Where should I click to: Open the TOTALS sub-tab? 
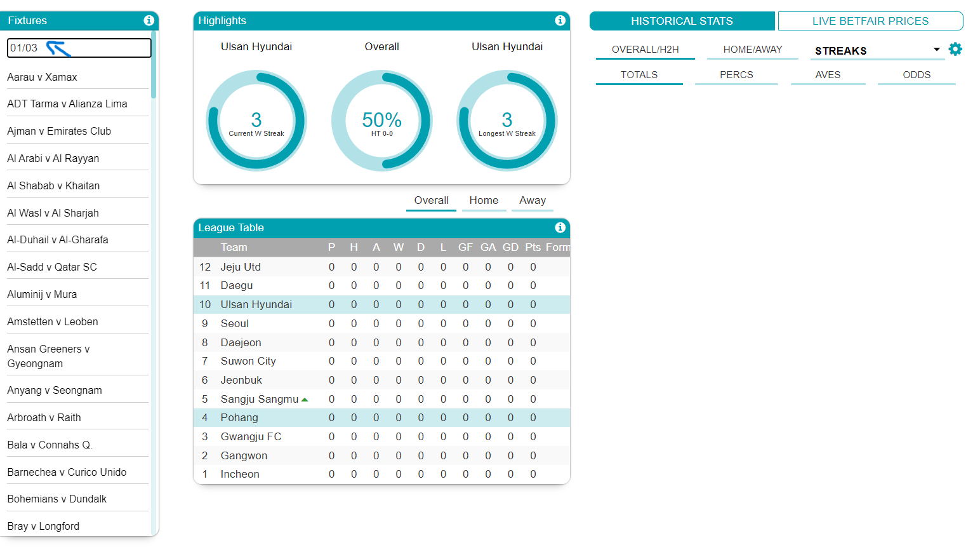639,75
